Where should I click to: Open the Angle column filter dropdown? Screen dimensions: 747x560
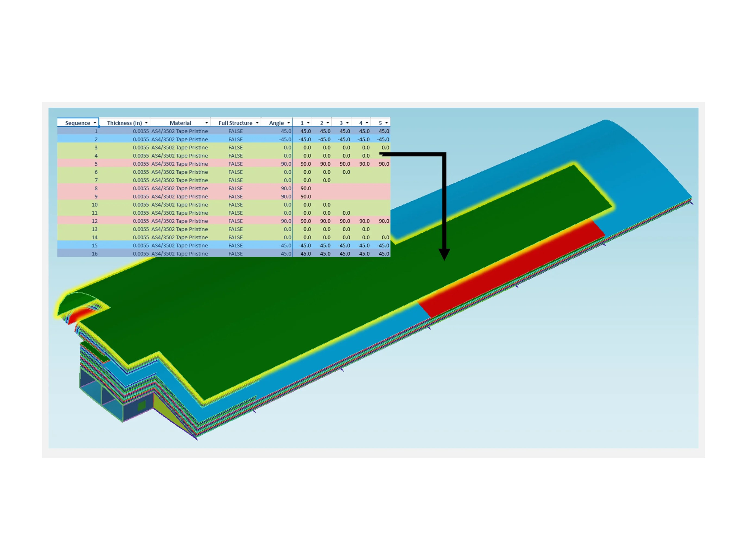click(289, 123)
